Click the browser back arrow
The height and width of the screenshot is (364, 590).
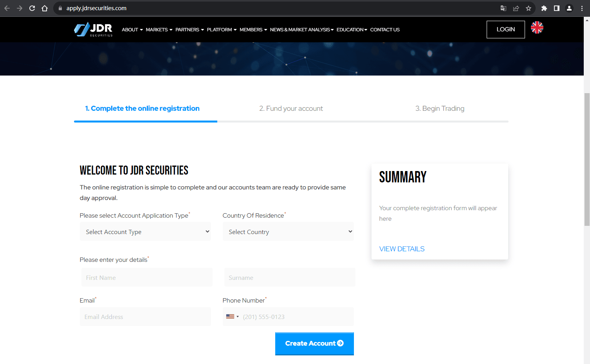click(x=7, y=8)
